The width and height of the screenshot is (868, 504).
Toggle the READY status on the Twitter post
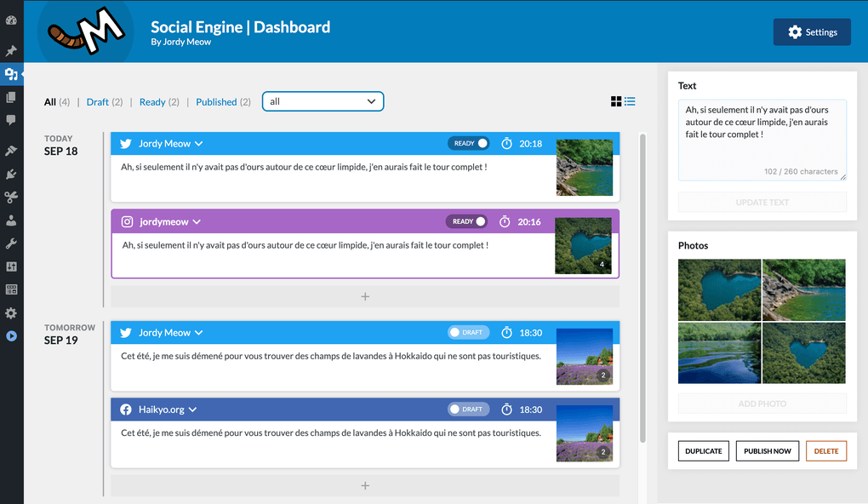pos(468,143)
